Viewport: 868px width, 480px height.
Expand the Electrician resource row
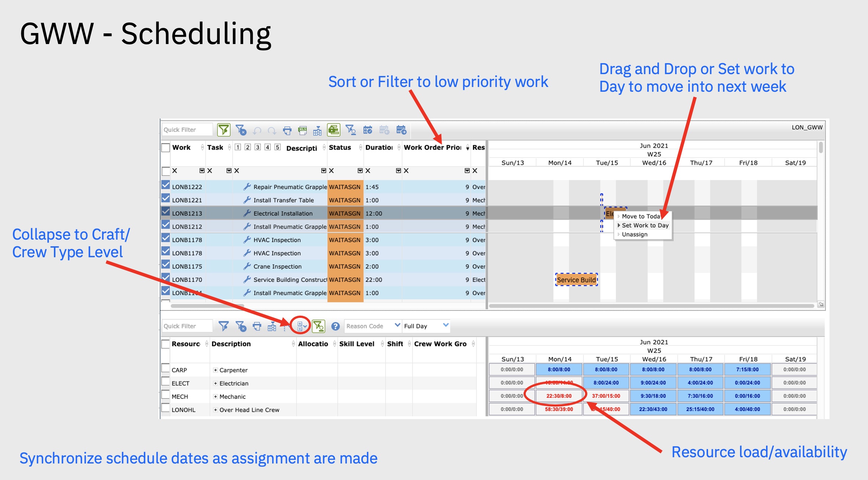click(216, 383)
